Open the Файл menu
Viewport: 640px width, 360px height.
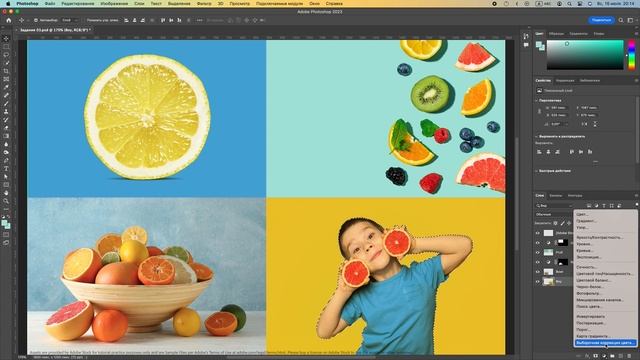pos(50,3)
